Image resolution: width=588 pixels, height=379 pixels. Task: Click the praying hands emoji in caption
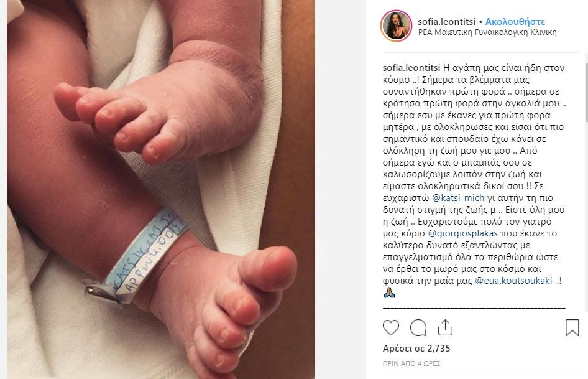click(x=389, y=292)
